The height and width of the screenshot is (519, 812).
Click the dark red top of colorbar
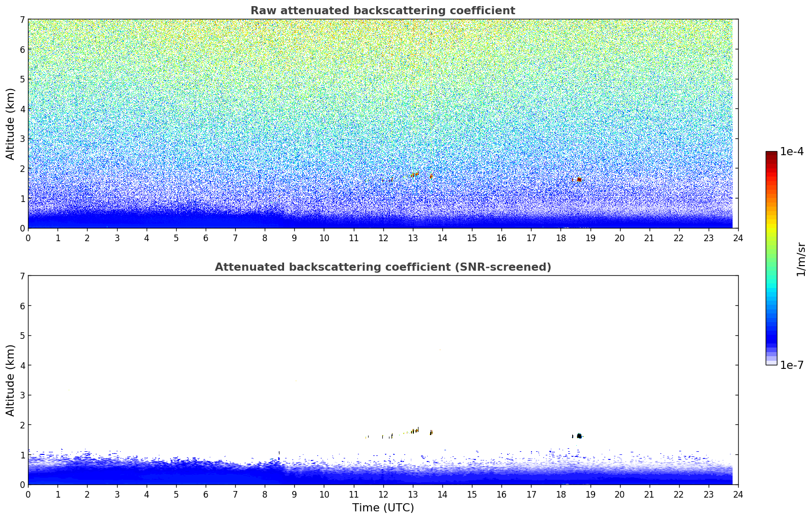coord(771,155)
